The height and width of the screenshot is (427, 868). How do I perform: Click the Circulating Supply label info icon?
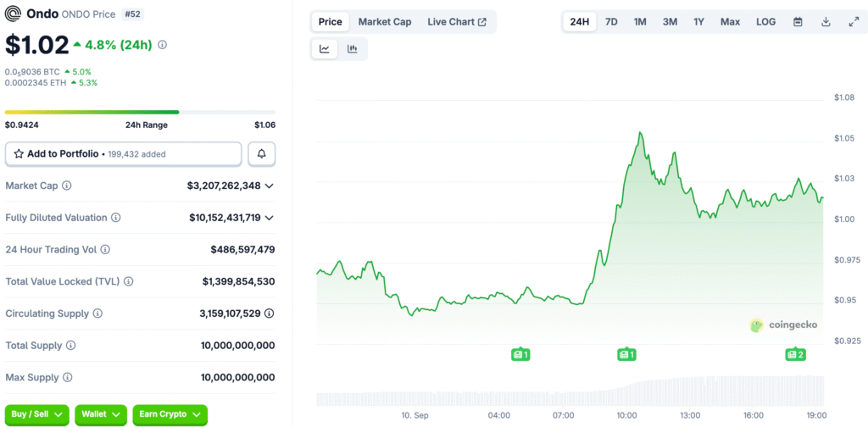coord(97,313)
